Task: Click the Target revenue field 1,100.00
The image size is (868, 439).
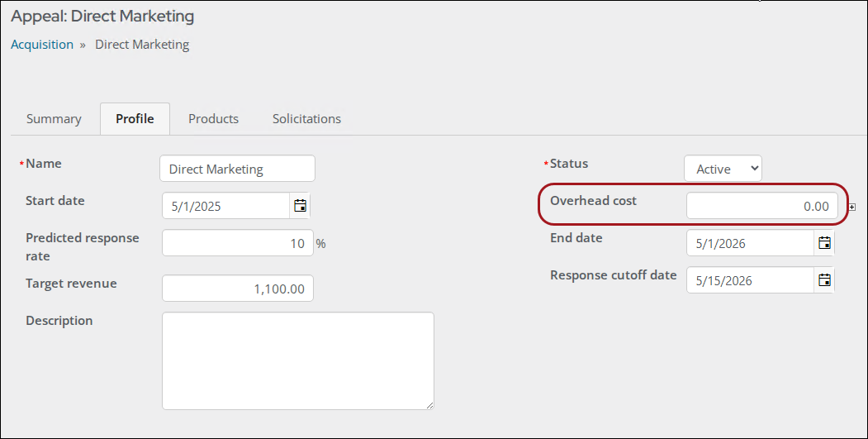Action: (238, 289)
